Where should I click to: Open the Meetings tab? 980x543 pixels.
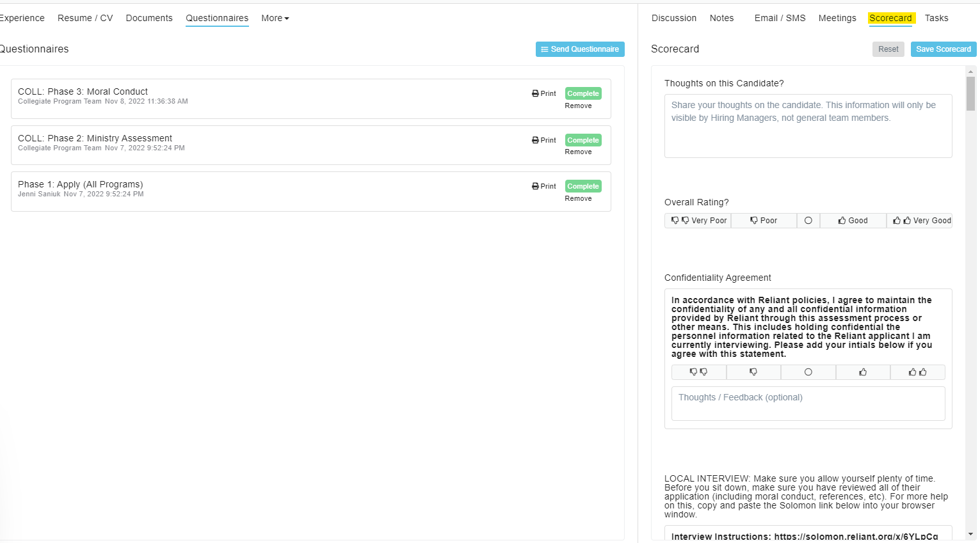[x=837, y=19]
